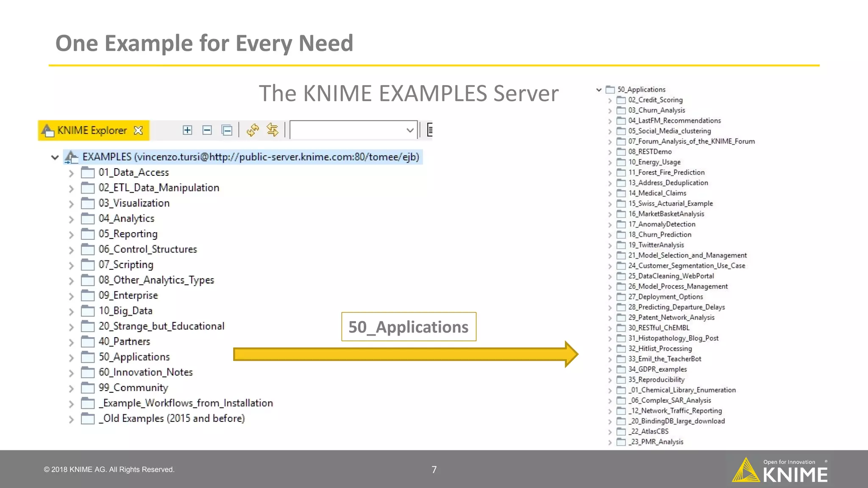The height and width of the screenshot is (488, 868).
Task: Select the 10_Big_Data tree item
Action: click(125, 311)
